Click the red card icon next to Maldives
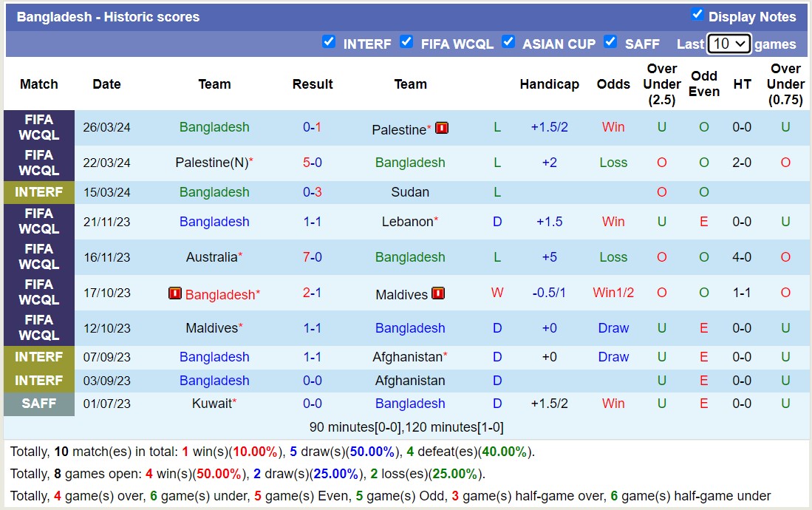This screenshot has width=812, height=510. [438, 293]
